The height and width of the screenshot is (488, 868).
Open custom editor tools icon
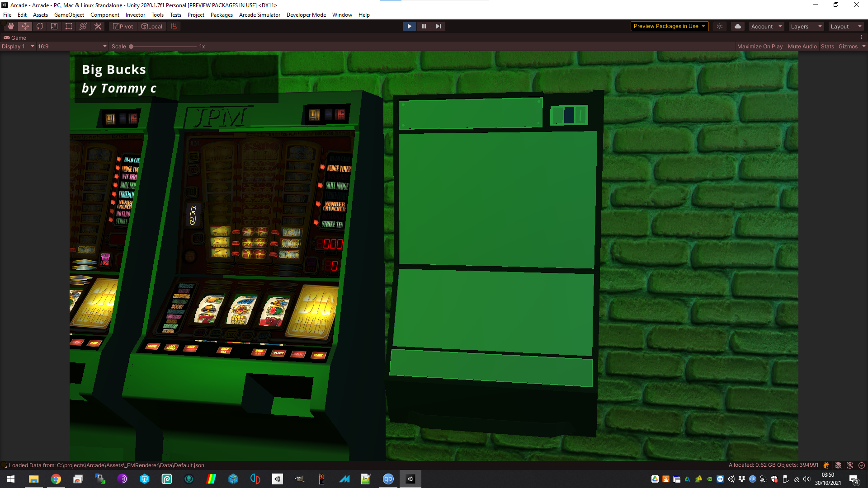point(98,26)
